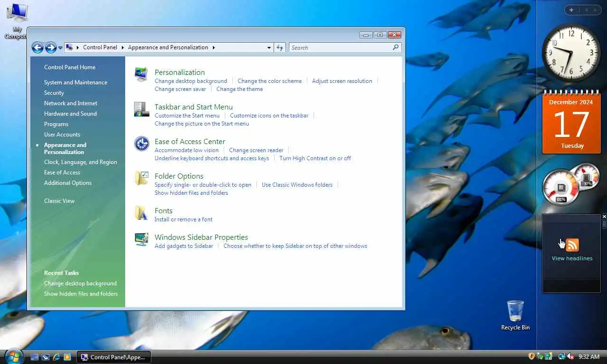Screen dimensions: 607x364
Task: Go to Clock, Language, and Region
Action: point(81,162)
